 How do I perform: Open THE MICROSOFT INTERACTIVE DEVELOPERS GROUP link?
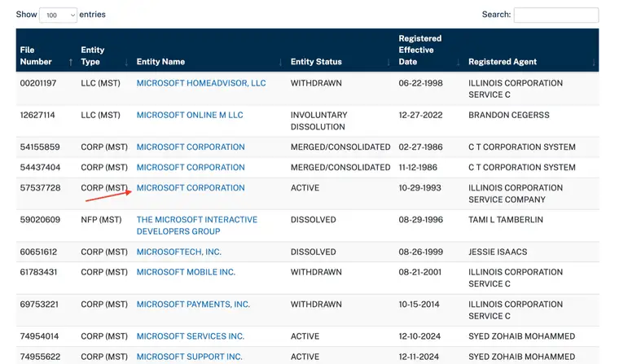coord(197,226)
